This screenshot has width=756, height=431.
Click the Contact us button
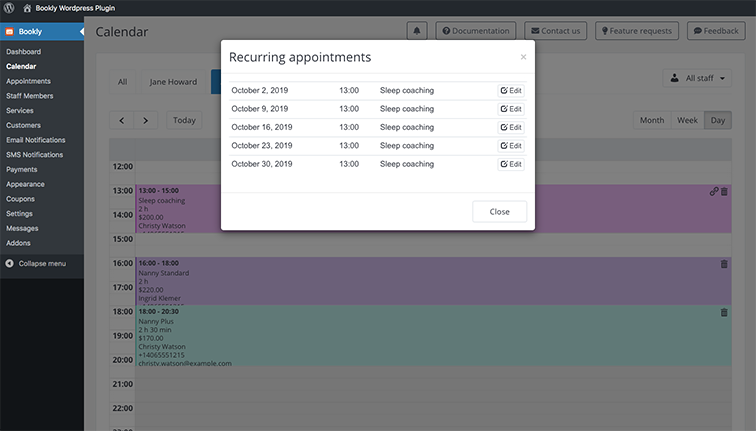[555, 31]
